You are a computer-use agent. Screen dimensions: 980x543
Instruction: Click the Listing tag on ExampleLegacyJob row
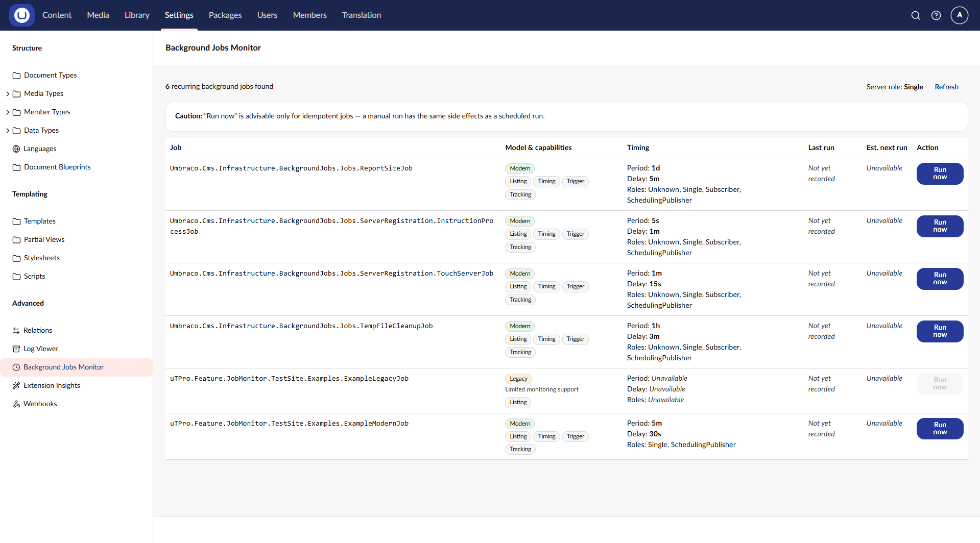(x=518, y=402)
